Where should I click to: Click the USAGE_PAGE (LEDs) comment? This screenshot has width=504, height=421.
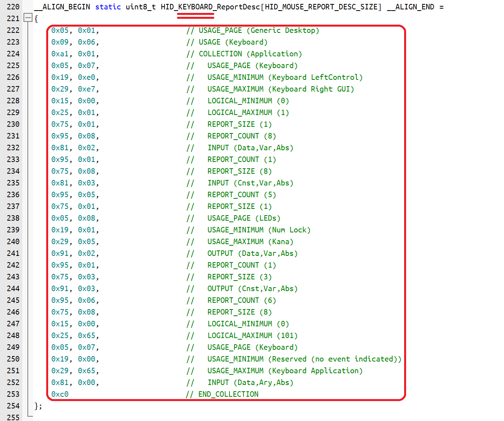[x=244, y=218]
